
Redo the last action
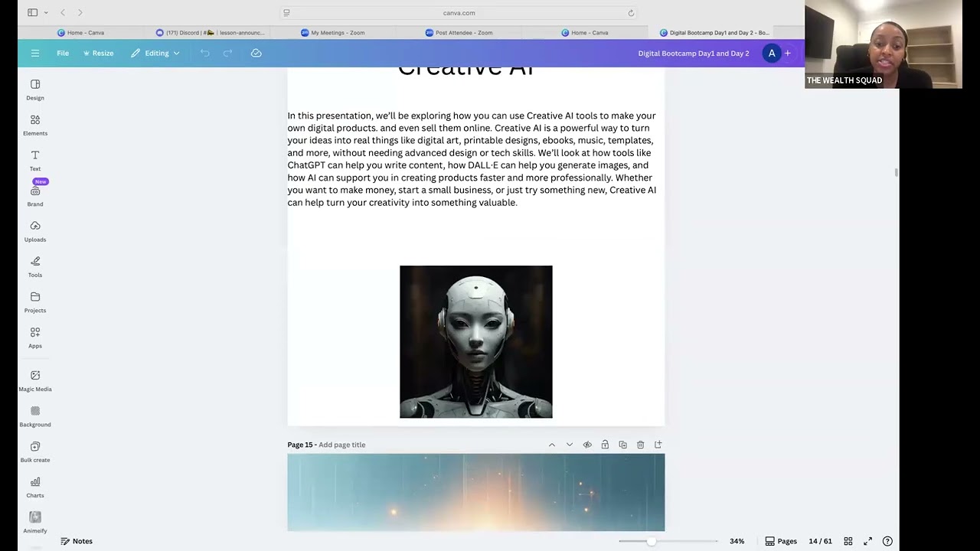(227, 53)
